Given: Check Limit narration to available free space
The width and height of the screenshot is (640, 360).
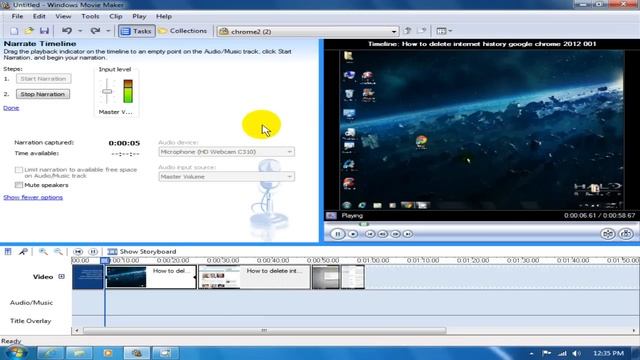Looking at the screenshot, I should 19,170.
